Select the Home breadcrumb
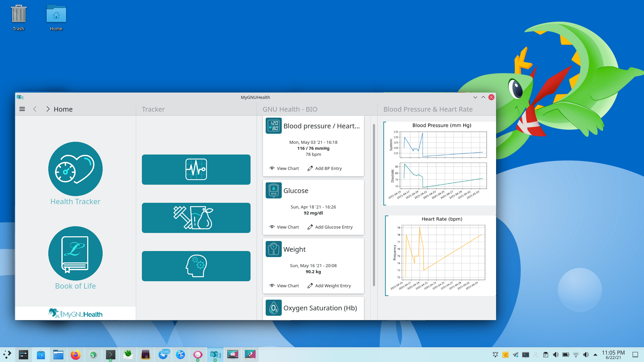The height and width of the screenshot is (362, 644). click(x=63, y=109)
